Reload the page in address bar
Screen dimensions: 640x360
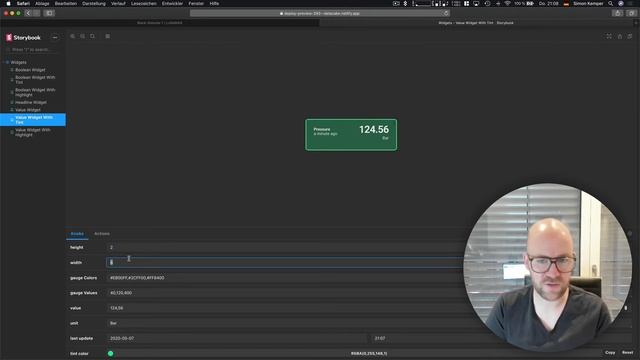click(x=446, y=13)
